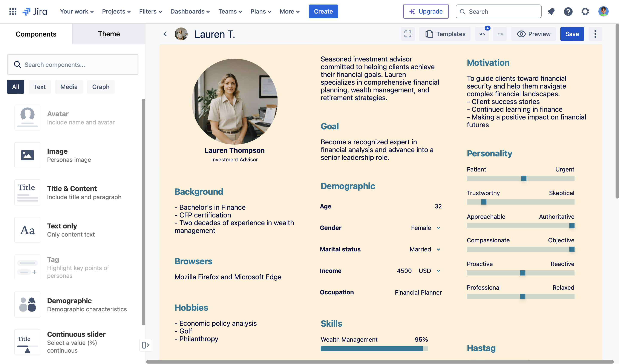Click the redo arrow icon
This screenshot has height=364, width=619.
click(x=500, y=34)
